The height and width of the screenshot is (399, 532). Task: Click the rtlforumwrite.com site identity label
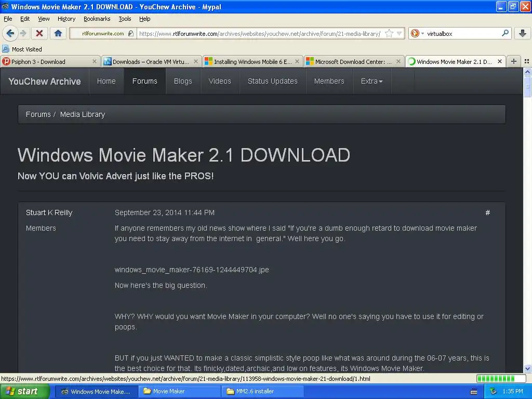click(x=103, y=33)
